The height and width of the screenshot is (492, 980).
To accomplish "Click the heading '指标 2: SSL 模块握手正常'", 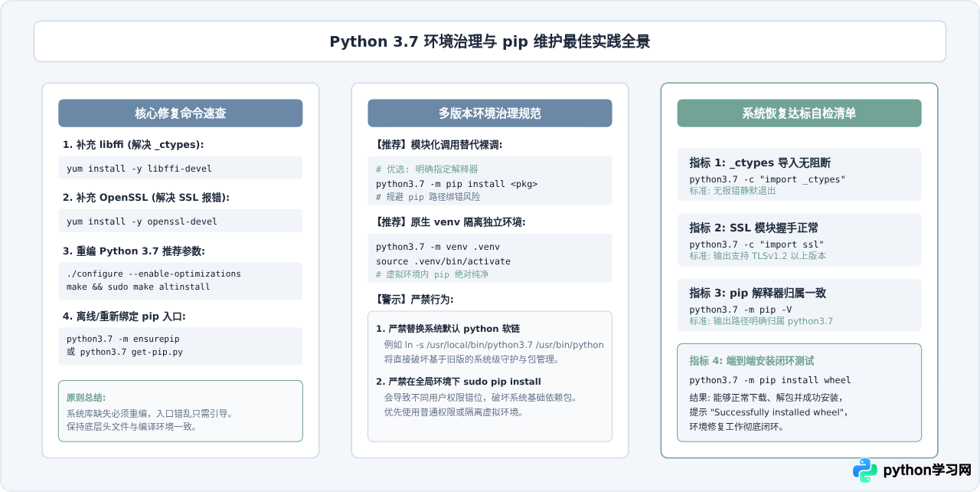I will pos(754,228).
